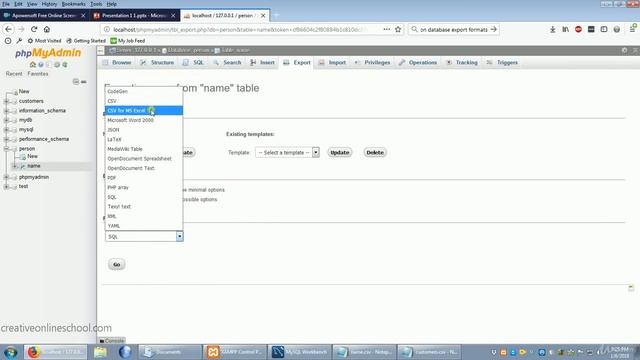Toggle the Firefox sidebar view icon

click(x=604, y=29)
